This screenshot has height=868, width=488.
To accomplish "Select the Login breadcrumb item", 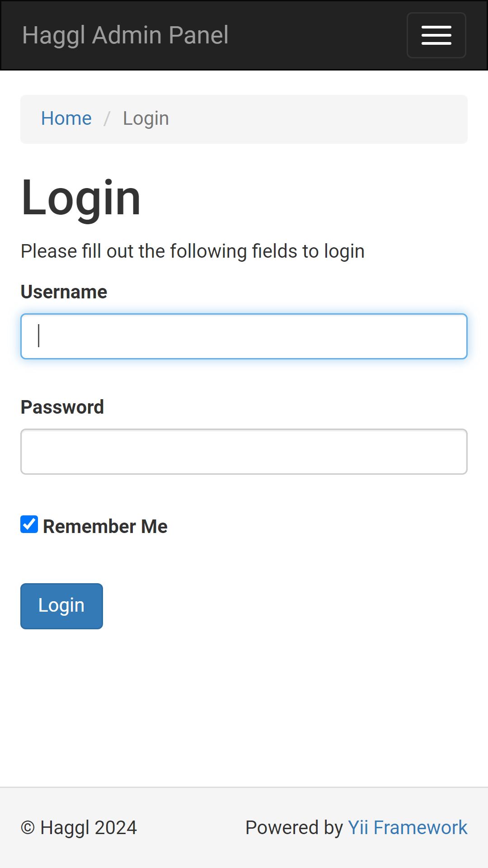I will (x=146, y=118).
